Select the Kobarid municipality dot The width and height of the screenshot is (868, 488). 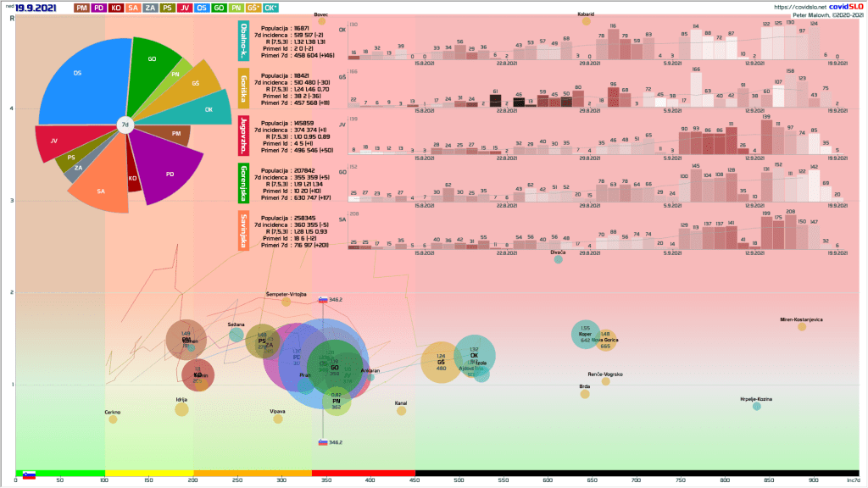tap(586, 20)
